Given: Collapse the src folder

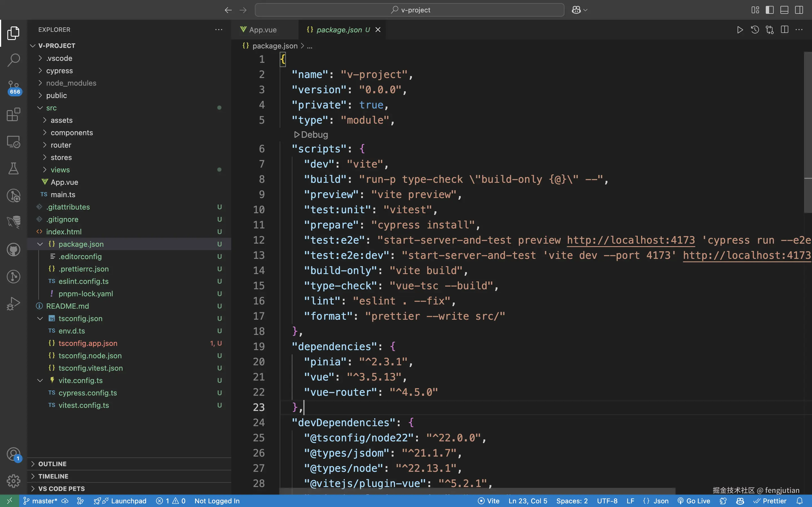Looking at the screenshot, I should tap(51, 108).
